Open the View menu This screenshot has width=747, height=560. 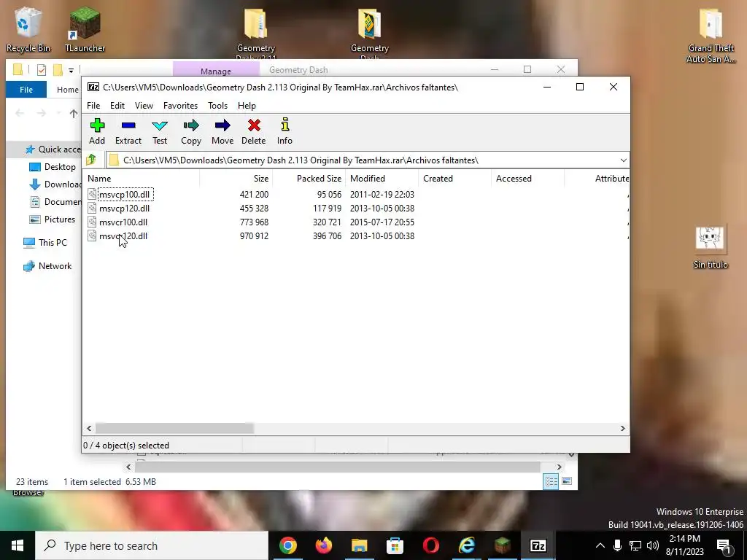tap(144, 106)
